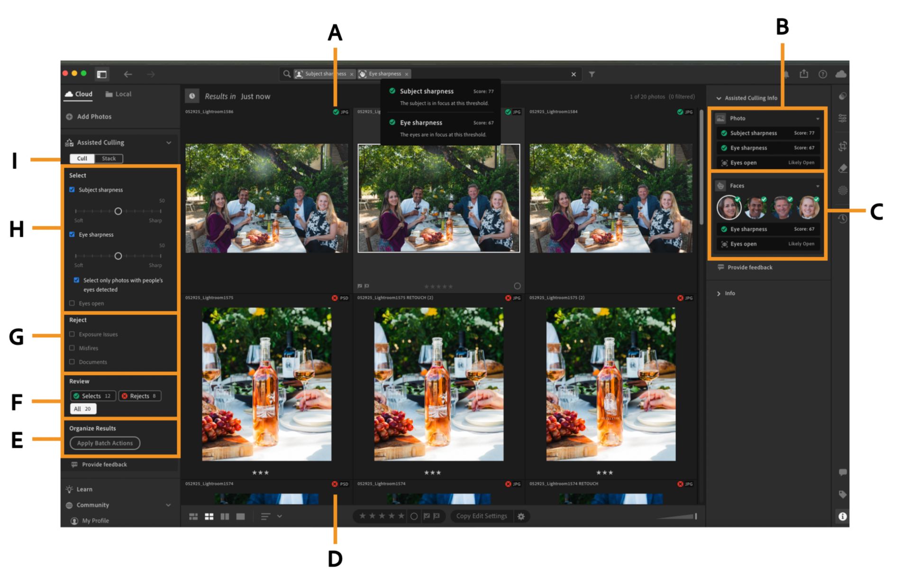Switch to detail single-photo view
This screenshot has width=910, height=588.
[x=241, y=516]
